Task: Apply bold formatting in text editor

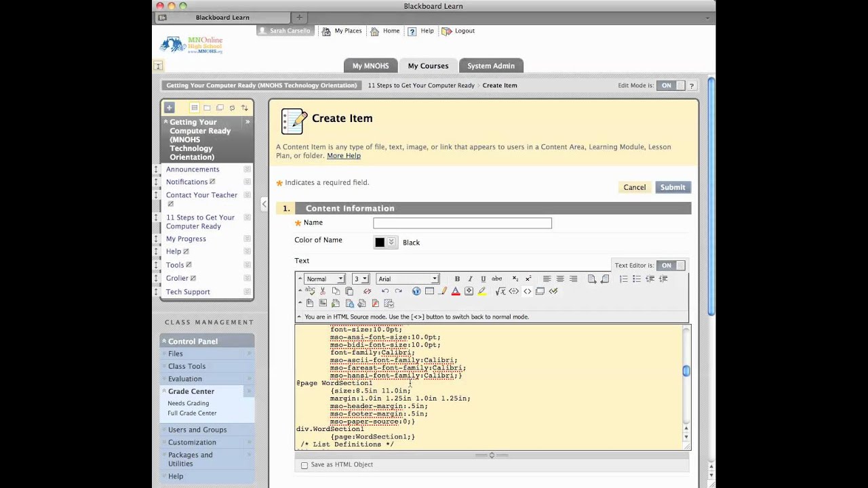Action: [457, 279]
